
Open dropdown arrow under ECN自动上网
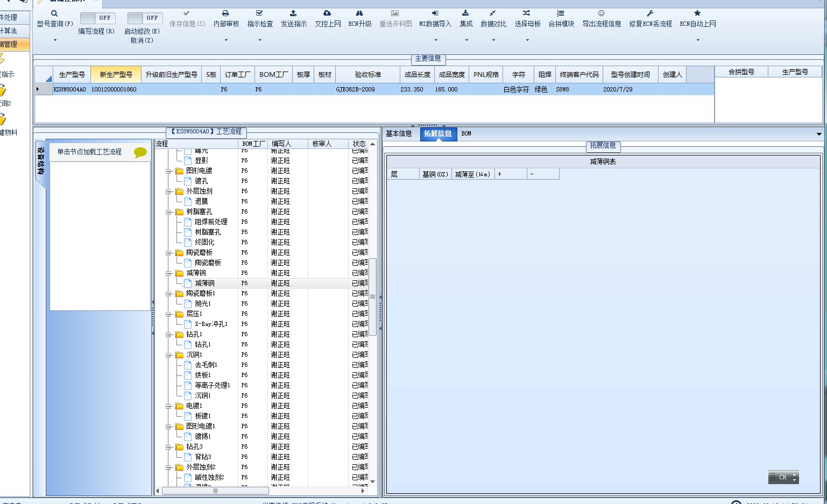pyautogui.click(x=698, y=40)
